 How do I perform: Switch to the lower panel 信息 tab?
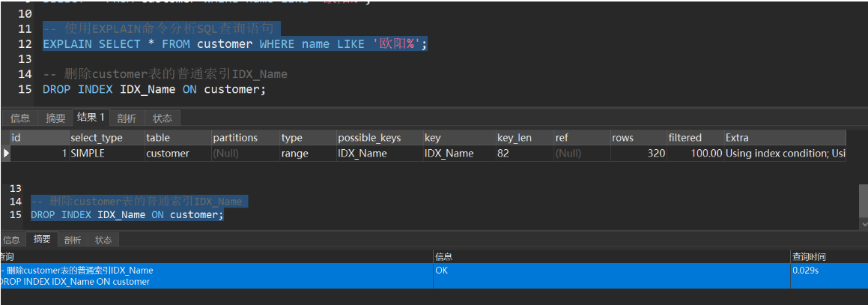[12, 240]
